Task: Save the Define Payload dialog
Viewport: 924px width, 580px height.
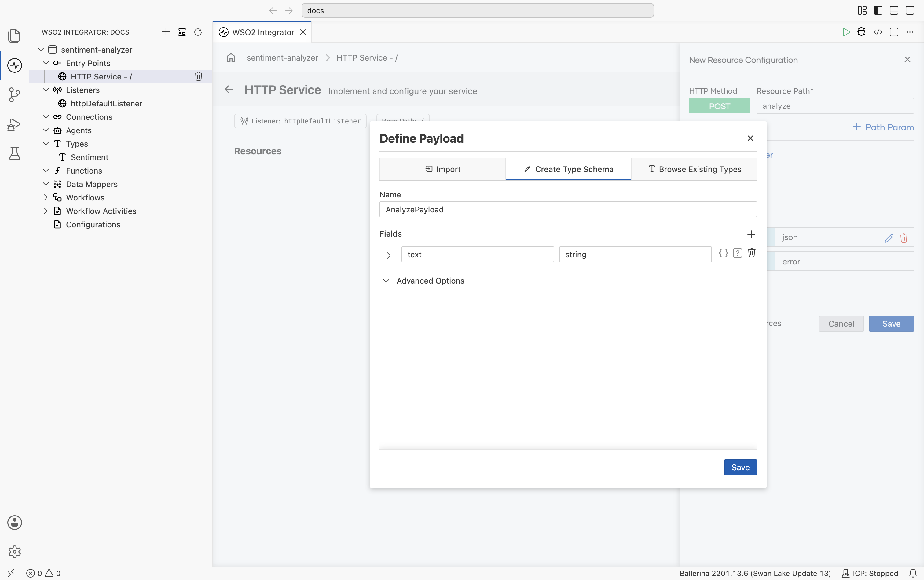Action: click(740, 467)
